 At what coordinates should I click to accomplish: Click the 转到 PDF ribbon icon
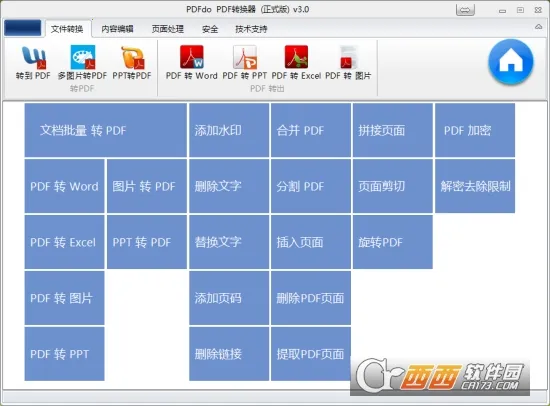pos(33,63)
